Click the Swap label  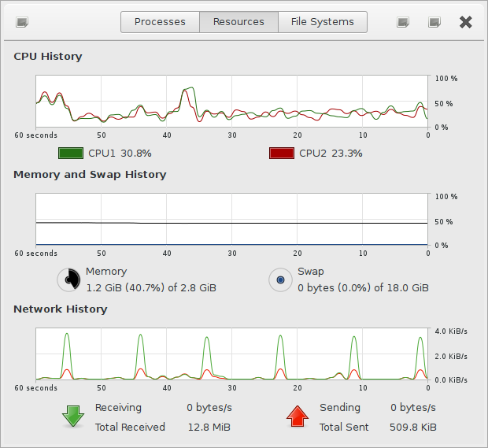click(x=311, y=272)
